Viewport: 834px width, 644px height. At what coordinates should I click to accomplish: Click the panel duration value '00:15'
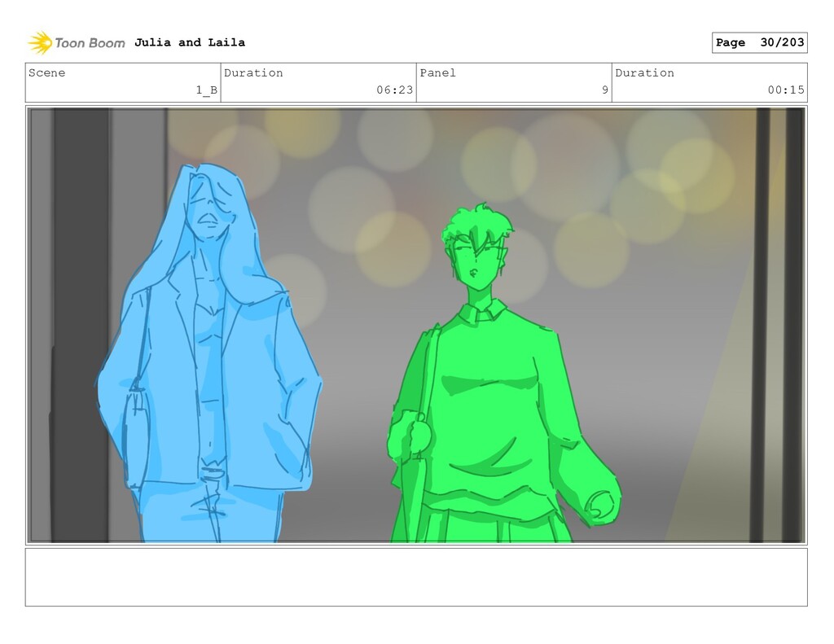tap(786, 90)
